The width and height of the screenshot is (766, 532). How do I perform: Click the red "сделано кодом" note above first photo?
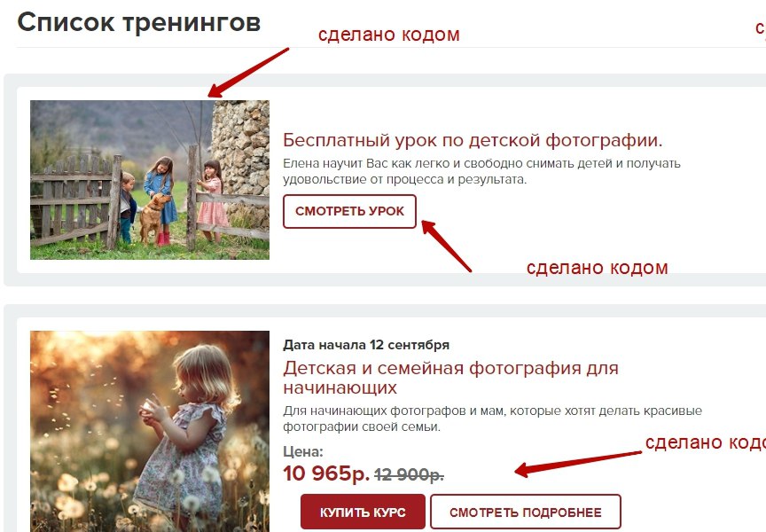[389, 35]
